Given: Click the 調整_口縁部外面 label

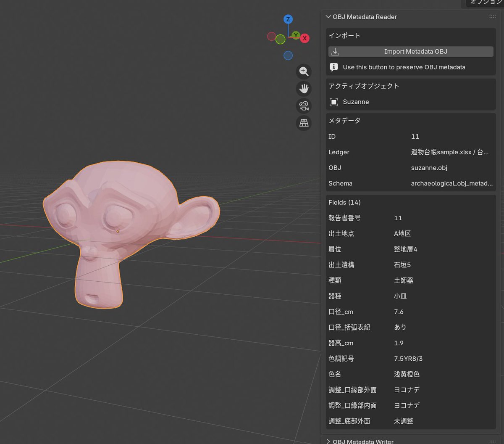Looking at the screenshot, I should click(352, 390).
